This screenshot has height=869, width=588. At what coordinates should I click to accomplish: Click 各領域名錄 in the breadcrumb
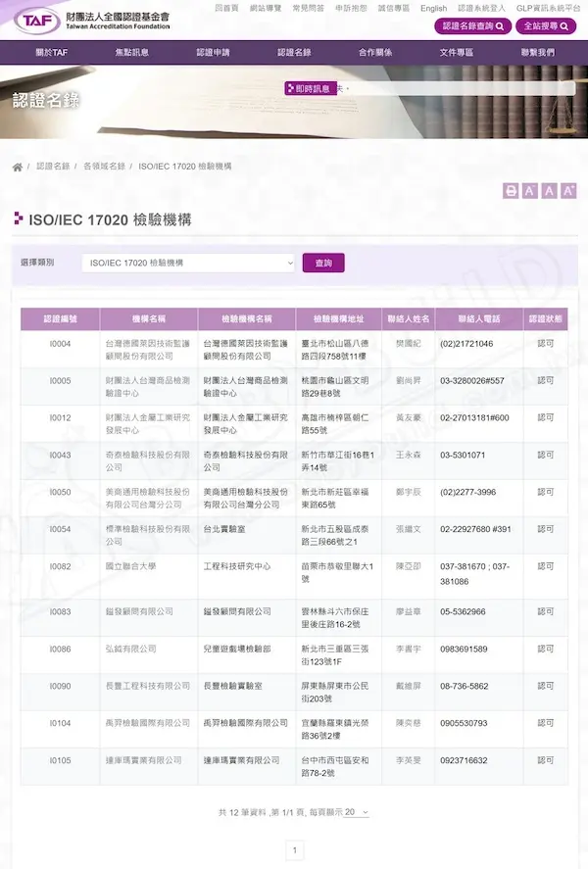pyautogui.click(x=104, y=167)
